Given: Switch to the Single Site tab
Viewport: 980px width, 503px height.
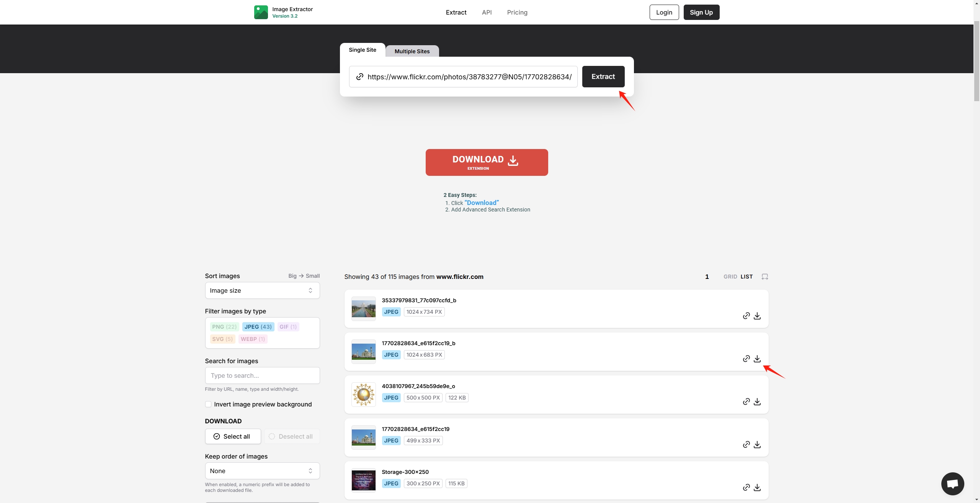Looking at the screenshot, I should point(362,49).
